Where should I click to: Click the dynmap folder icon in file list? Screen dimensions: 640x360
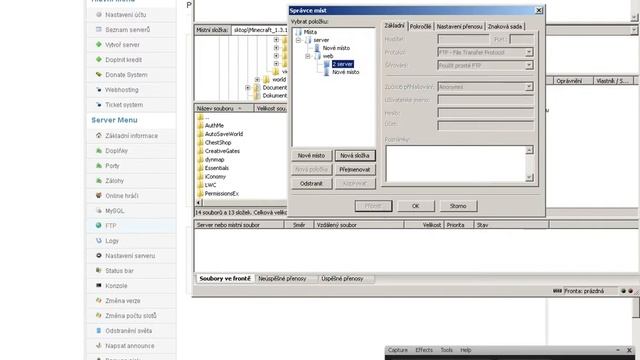click(200, 159)
